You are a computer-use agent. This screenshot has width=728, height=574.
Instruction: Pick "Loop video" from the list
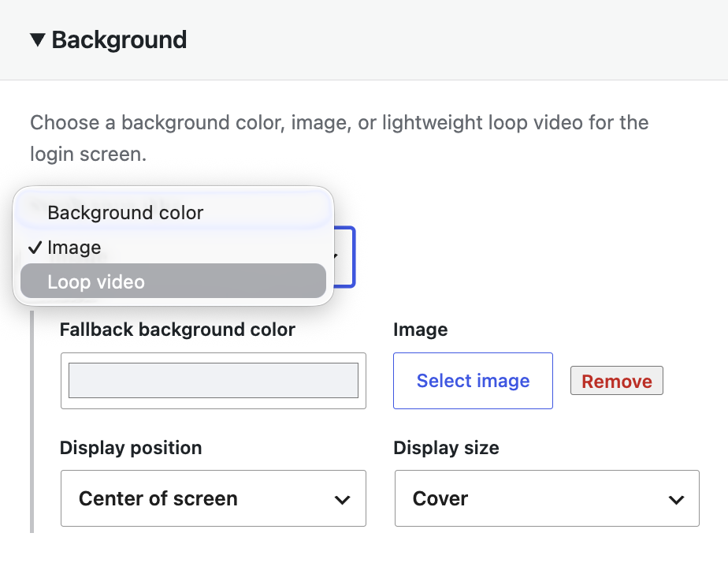[173, 281]
